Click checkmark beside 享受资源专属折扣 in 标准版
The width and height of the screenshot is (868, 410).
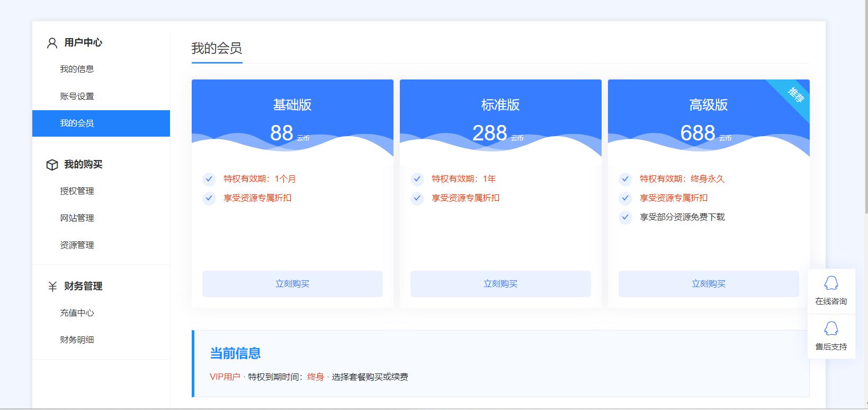click(417, 198)
